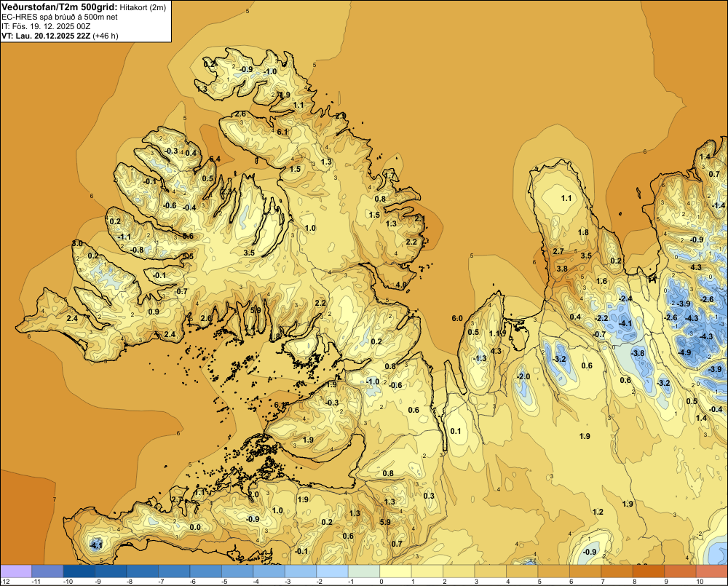This screenshot has width=728, height=586.
Task: Pick the tan legend swatch between 3 and 4
Action: (491, 571)
